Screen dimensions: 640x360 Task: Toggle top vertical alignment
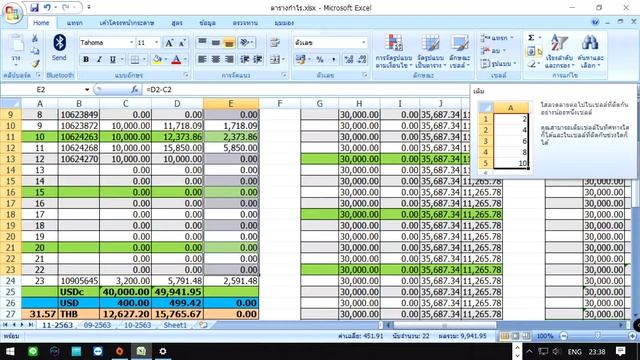tap(202, 42)
